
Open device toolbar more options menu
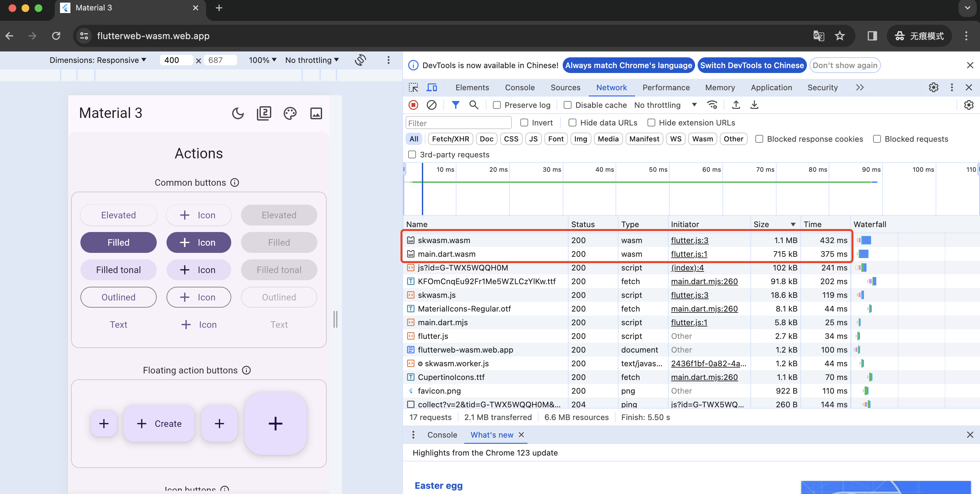click(x=388, y=60)
